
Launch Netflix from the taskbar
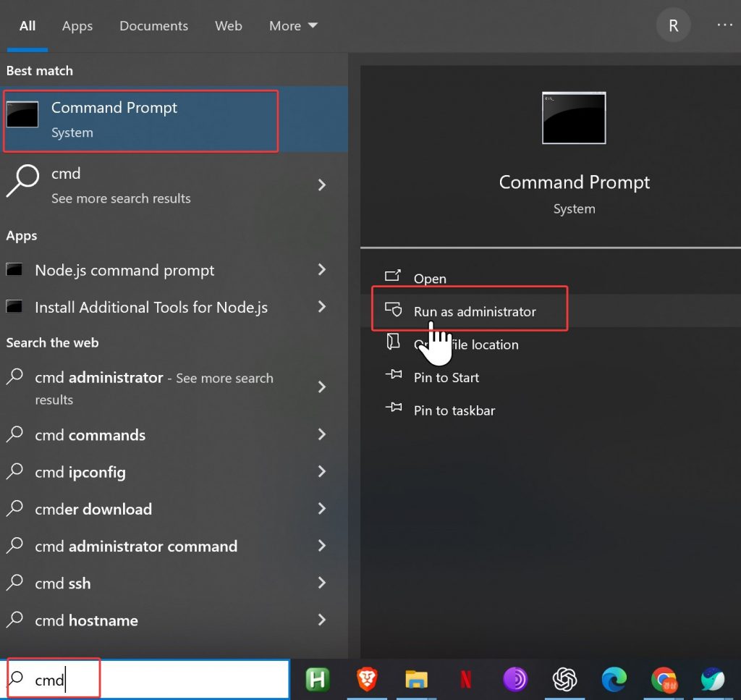pos(465,679)
